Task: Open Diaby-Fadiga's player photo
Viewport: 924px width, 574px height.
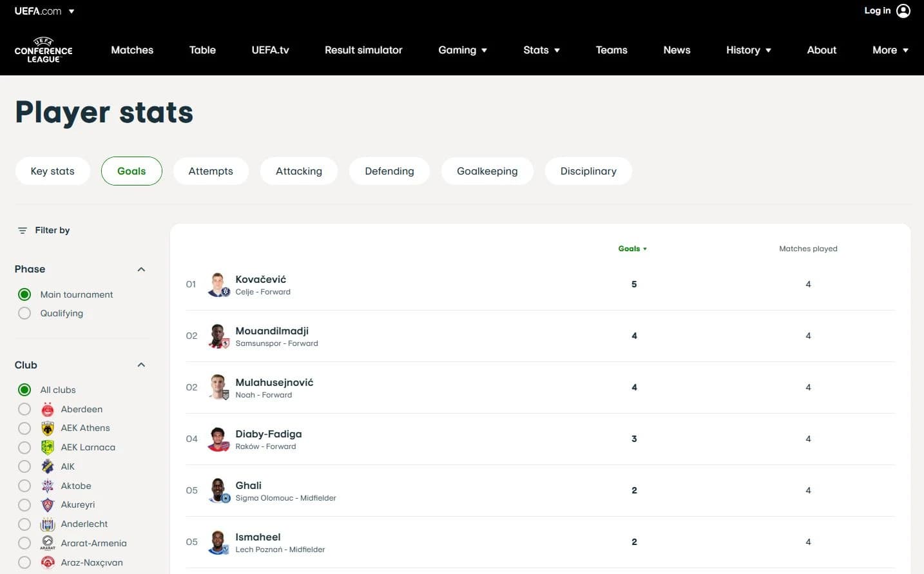Action: point(218,439)
